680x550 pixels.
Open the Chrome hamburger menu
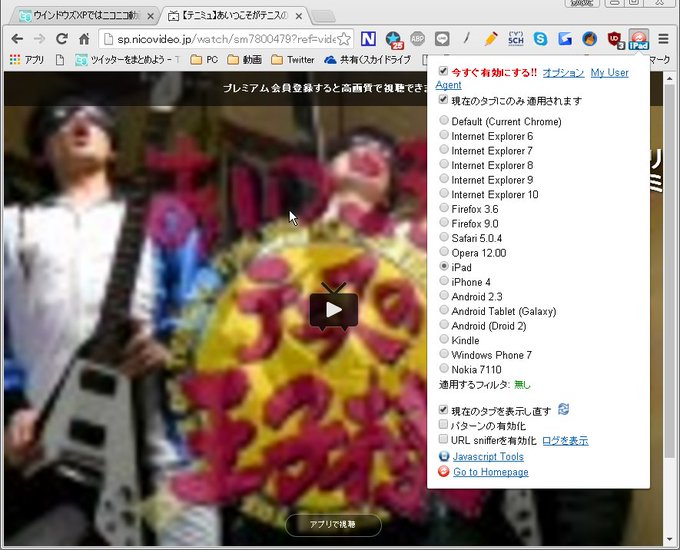point(663,39)
